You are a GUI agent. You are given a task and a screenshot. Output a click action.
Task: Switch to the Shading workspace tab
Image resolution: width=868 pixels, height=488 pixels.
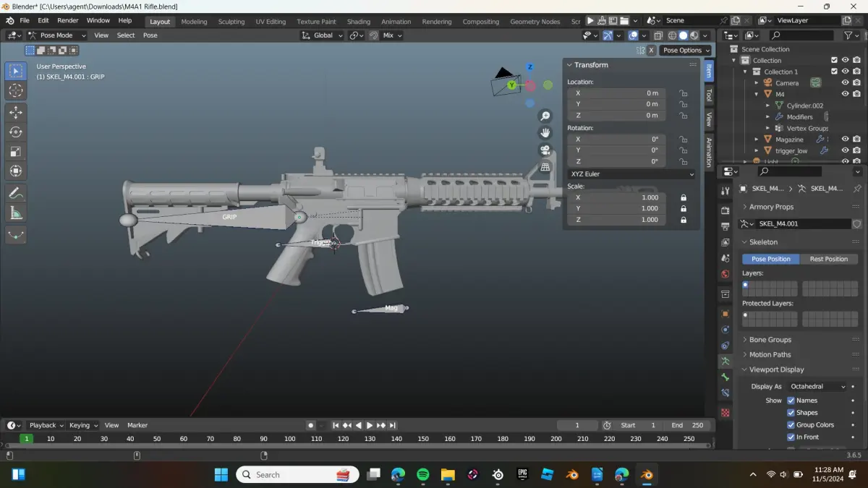tap(358, 22)
